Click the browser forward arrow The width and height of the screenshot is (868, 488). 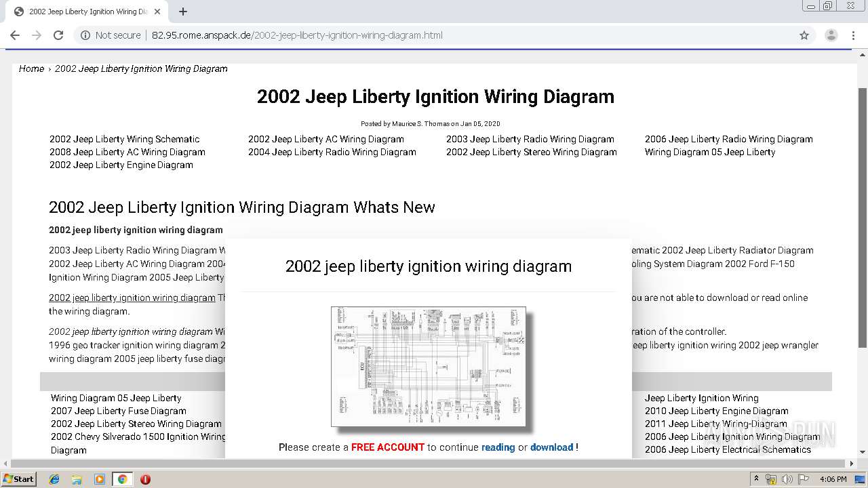tap(37, 35)
